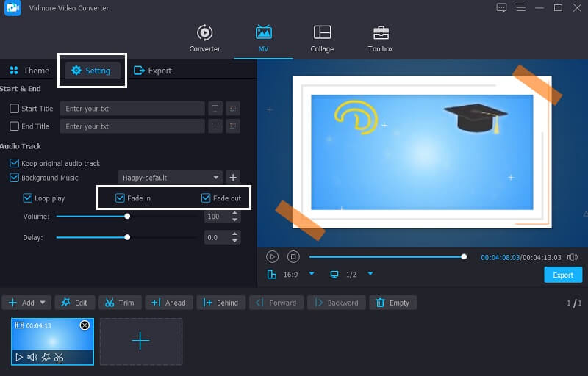Expand the Happy-default music dropdown
Image resolution: width=588 pixels, height=376 pixels.
216,178
